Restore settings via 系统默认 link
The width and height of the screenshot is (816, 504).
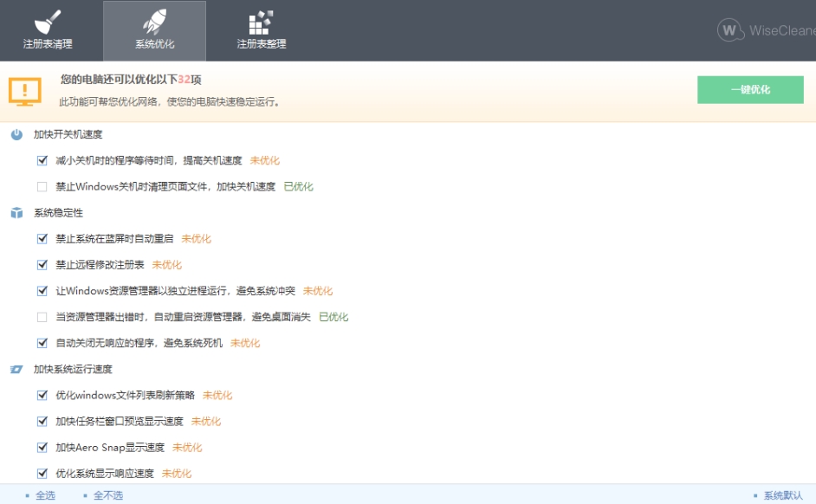click(x=782, y=495)
